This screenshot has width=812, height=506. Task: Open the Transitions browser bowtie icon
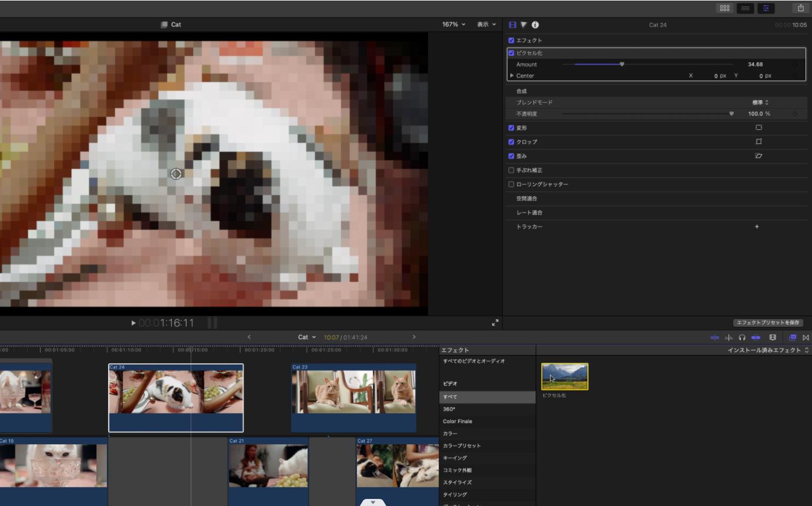[806, 337]
